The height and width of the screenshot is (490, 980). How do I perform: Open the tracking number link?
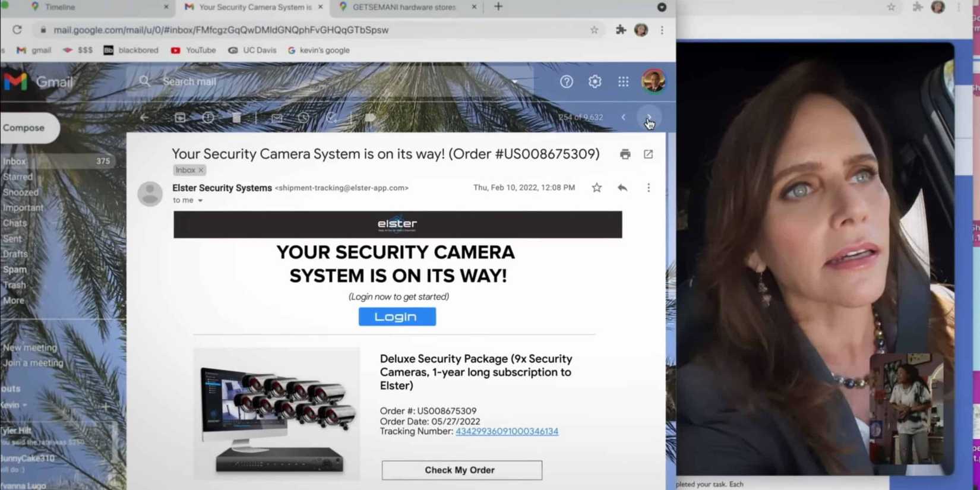tap(507, 431)
